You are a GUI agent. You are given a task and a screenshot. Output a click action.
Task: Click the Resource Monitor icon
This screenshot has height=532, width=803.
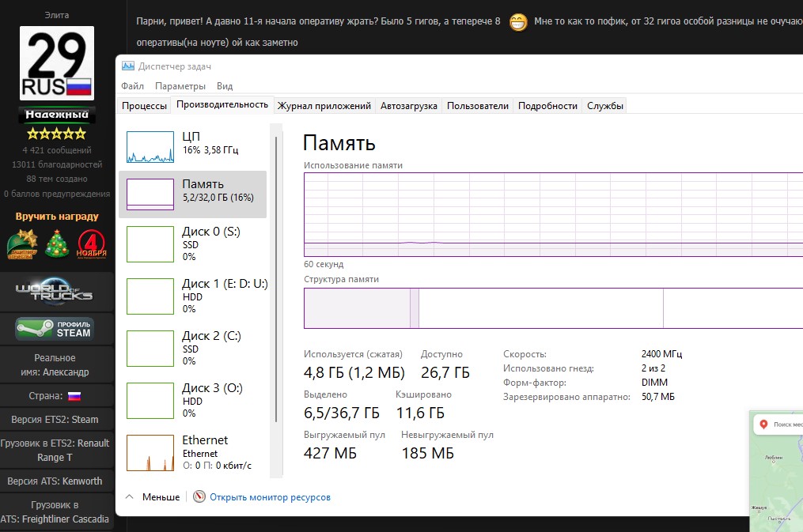coord(199,497)
